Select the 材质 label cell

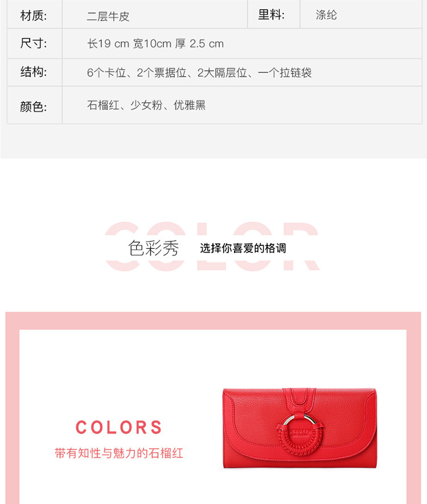[x=34, y=15]
